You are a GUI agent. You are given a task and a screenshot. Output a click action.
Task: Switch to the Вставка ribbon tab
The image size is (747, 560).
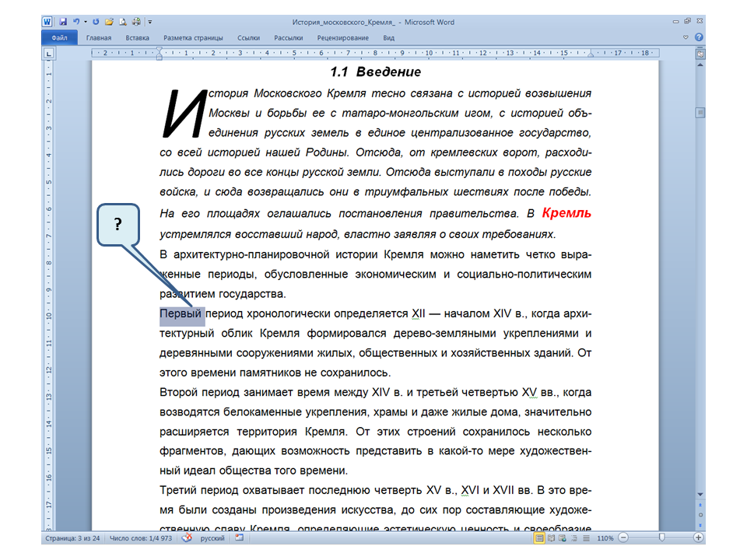(x=137, y=37)
